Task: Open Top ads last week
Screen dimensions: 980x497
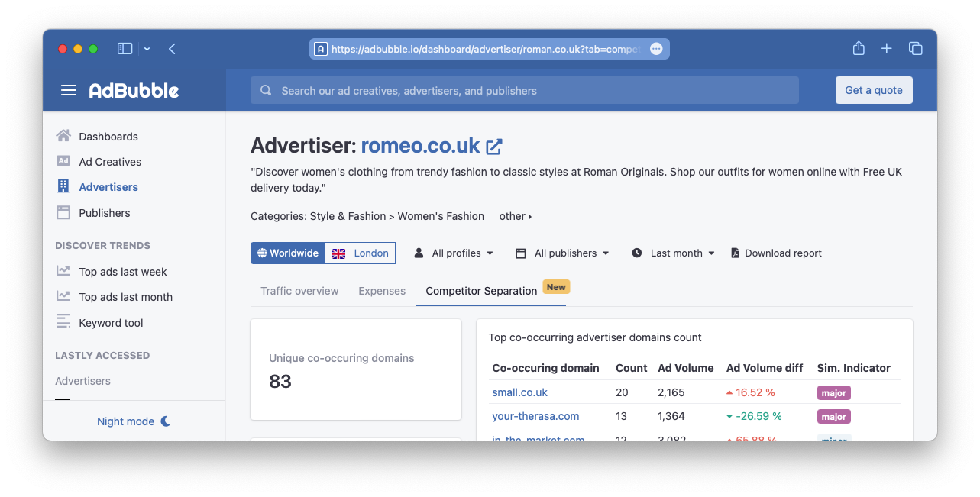Action: click(123, 272)
